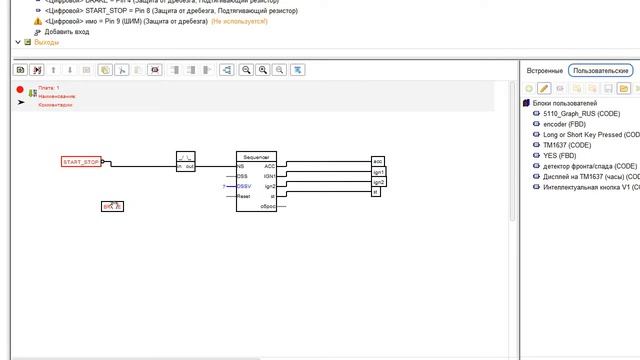Click the canvas vertical scrollbar
The width and height of the screenshot is (640, 360).
point(513,151)
